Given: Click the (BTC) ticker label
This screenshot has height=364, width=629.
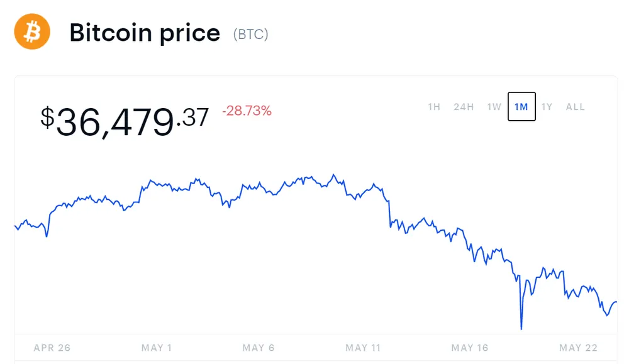Looking at the screenshot, I should pyautogui.click(x=251, y=35).
